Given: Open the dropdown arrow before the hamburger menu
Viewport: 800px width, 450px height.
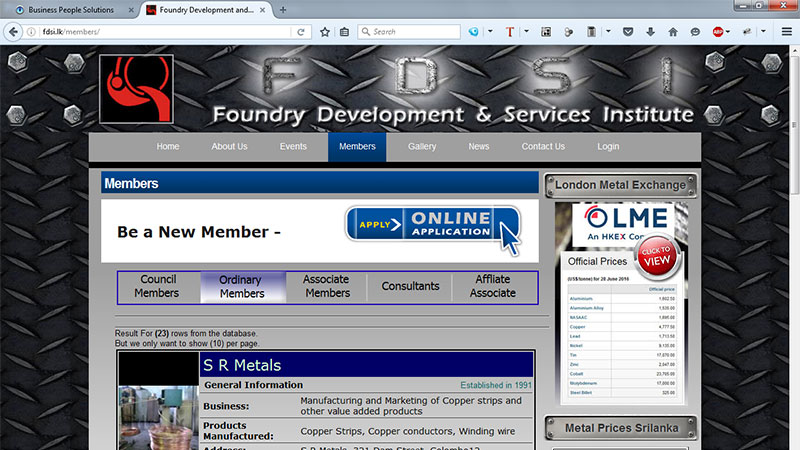Looking at the screenshot, I should (x=763, y=32).
